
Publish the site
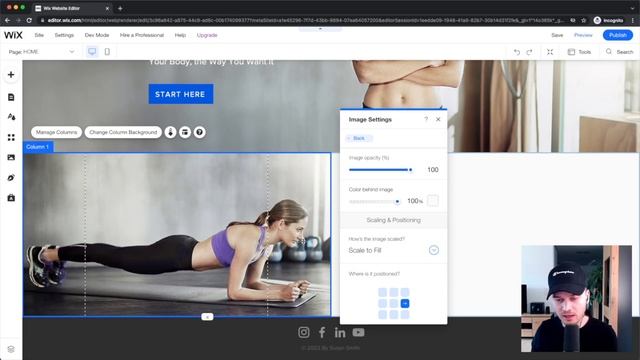618,35
